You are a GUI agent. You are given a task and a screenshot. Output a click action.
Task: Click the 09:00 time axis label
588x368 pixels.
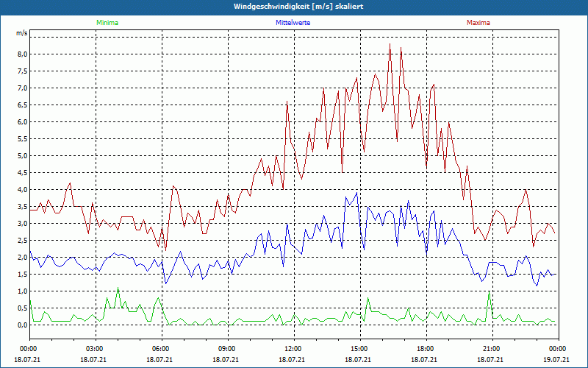pyautogui.click(x=228, y=349)
